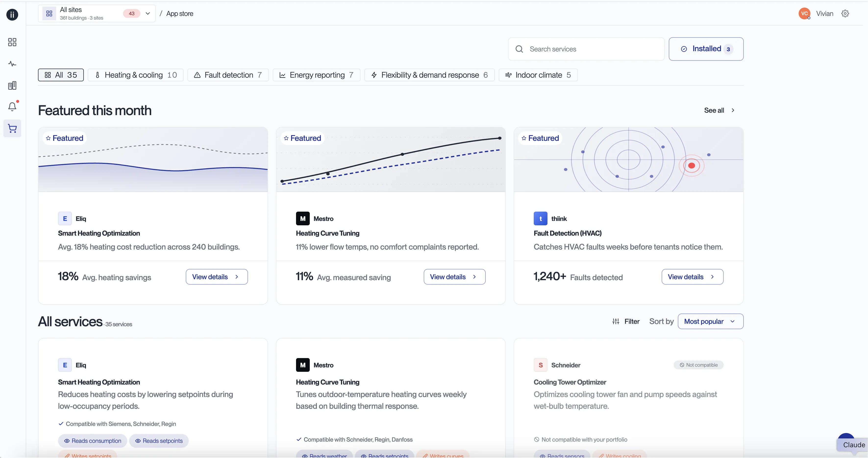The width and height of the screenshot is (868, 458).
Task: Open the App store cart sidebar icon
Action: point(12,128)
